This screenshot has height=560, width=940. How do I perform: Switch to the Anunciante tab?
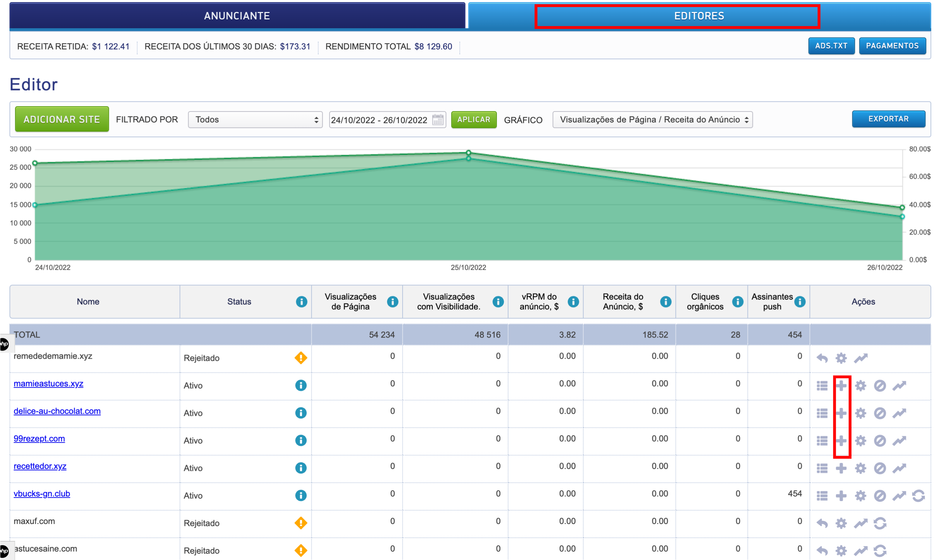[237, 16]
